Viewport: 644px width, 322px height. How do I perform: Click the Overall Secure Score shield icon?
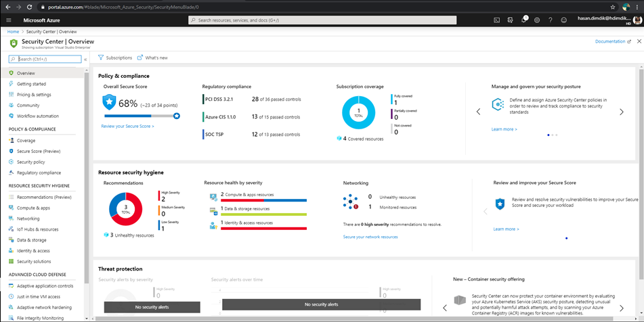click(109, 101)
